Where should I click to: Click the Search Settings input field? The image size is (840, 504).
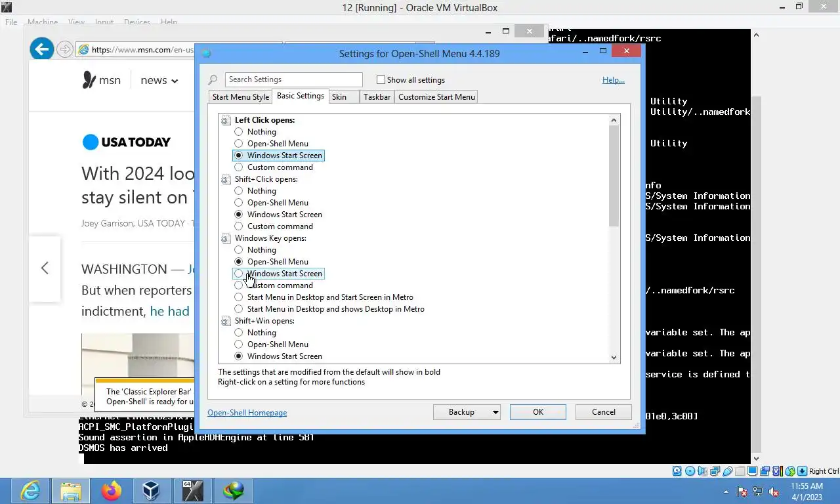[x=293, y=79]
